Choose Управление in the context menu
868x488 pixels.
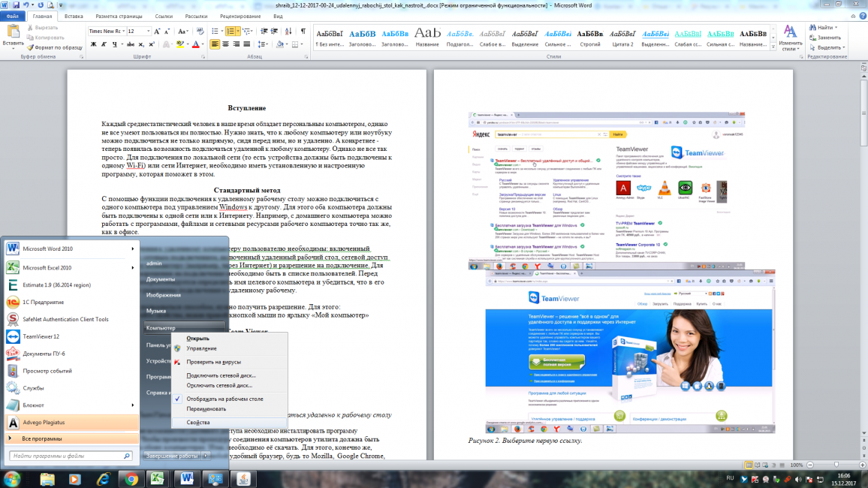coord(229,348)
